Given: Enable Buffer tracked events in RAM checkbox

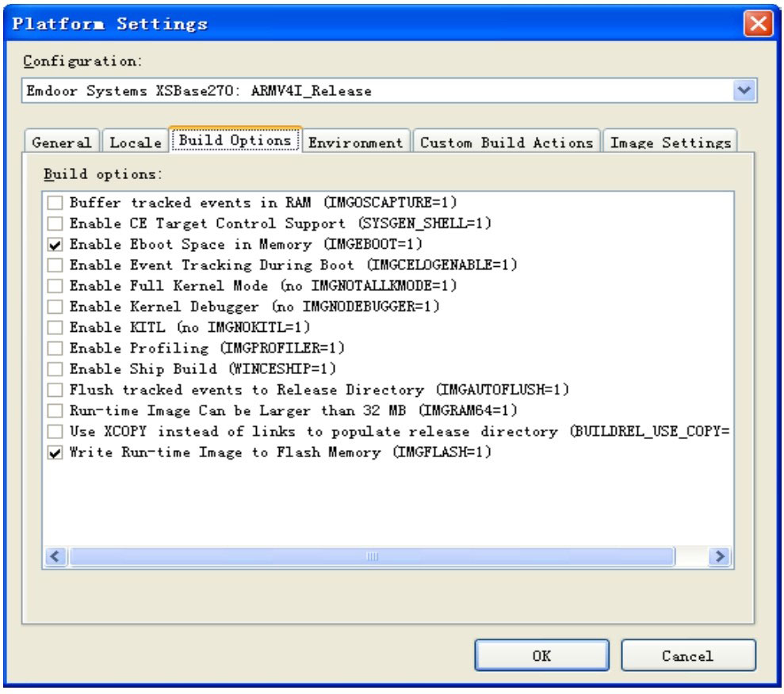Looking at the screenshot, I should pyautogui.click(x=55, y=203).
